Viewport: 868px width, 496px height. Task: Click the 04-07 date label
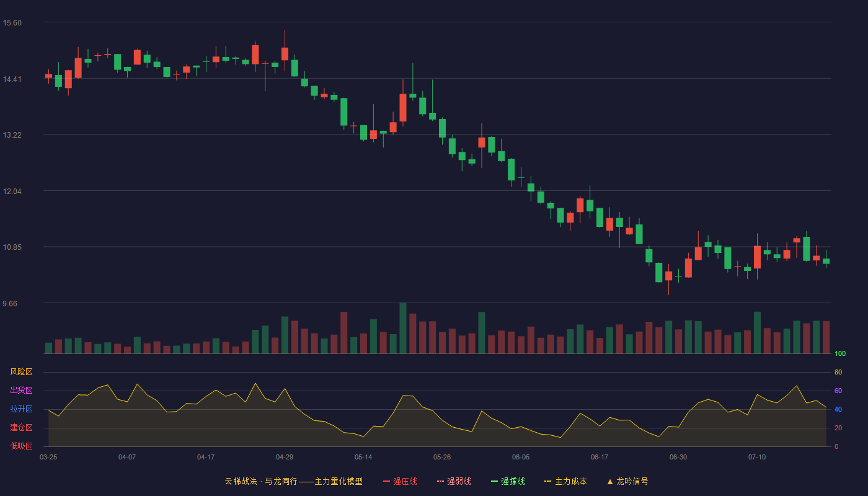click(x=127, y=457)
